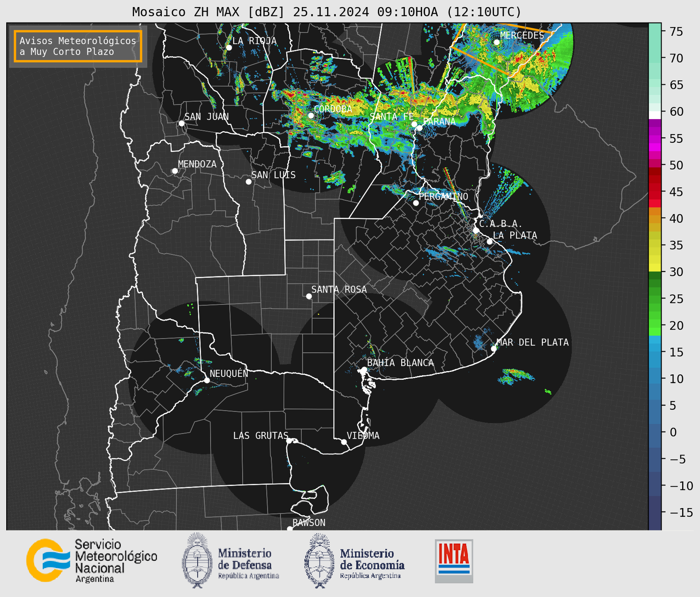Screen dimensions: 700x597
Task: Click the scale label 0
Action: coord(673,432)
